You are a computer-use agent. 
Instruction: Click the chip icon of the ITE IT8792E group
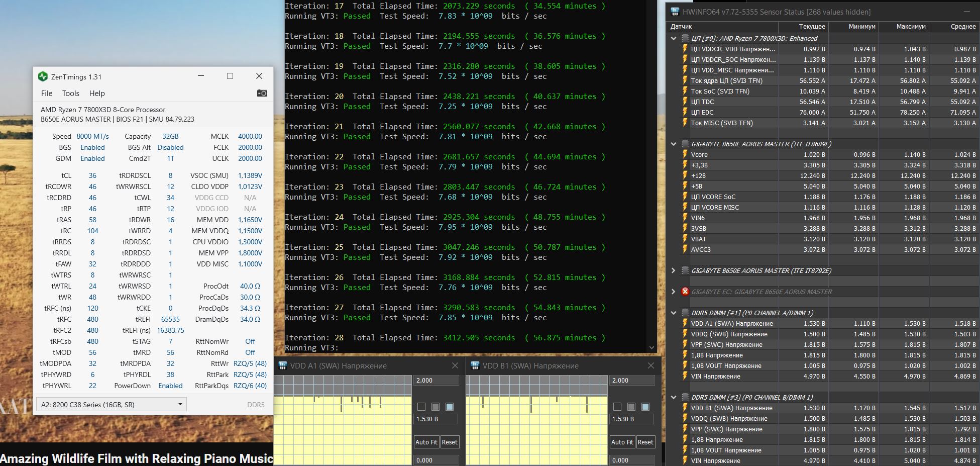click(685, 270)
